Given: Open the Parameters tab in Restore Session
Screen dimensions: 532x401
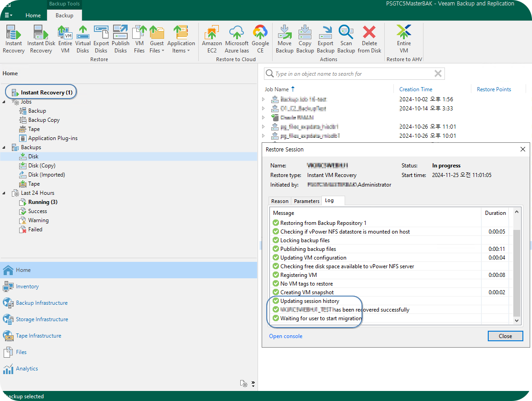Looking at the screenshot, I should click(306, 201).
